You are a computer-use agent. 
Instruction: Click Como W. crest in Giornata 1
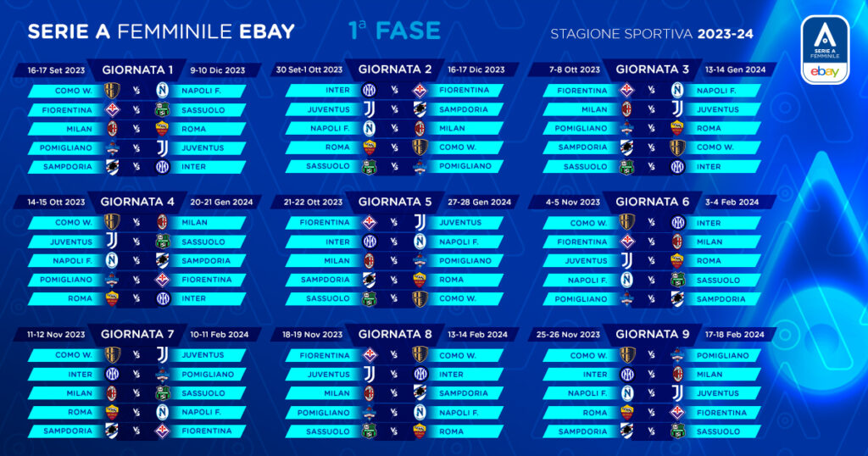[x=112, y=91]
